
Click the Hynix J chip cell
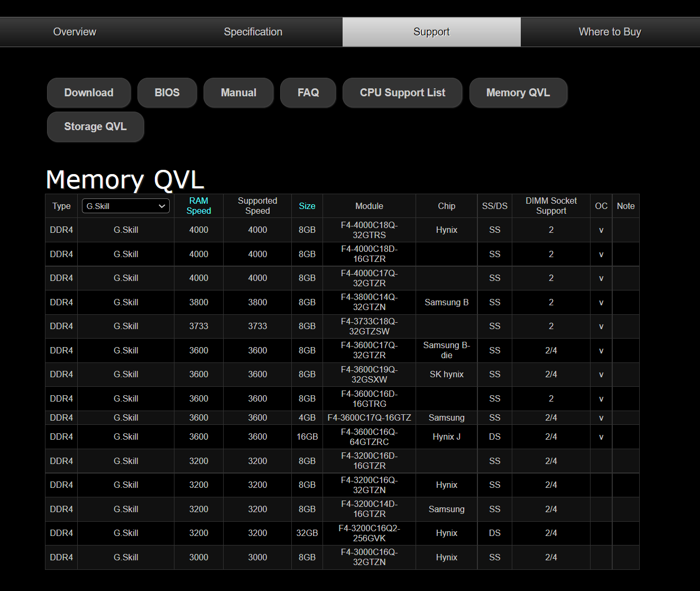[447, 437]
